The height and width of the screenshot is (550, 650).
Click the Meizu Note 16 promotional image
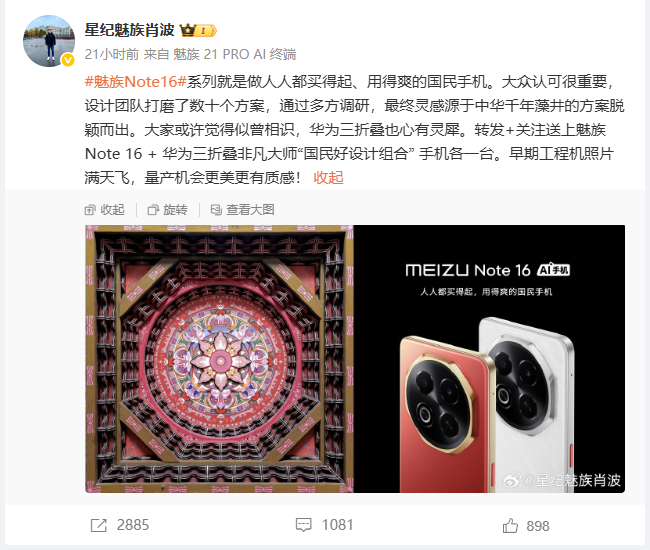point(355,359)
